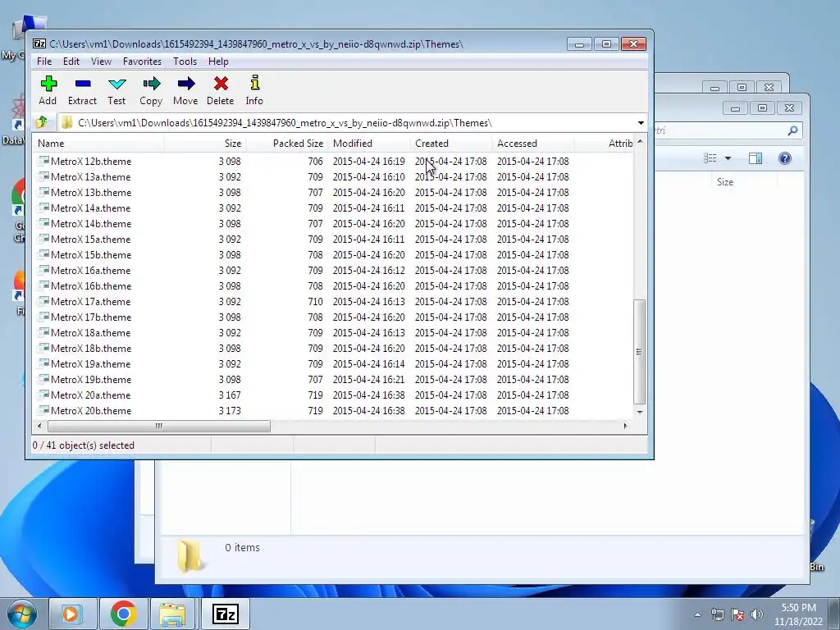
Task: Open the Tools menu
Action: pyautogui.click(x=185, y=61)
